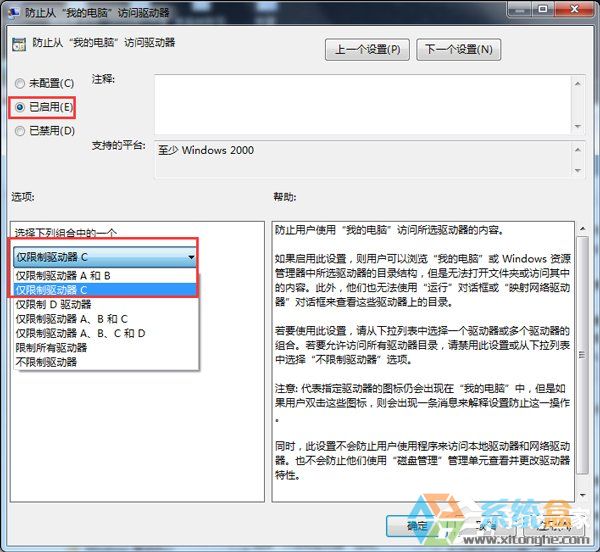Viewport: 600px width, 552px height.
Task: Click help pane scroll up arrow
Action: 582,229
